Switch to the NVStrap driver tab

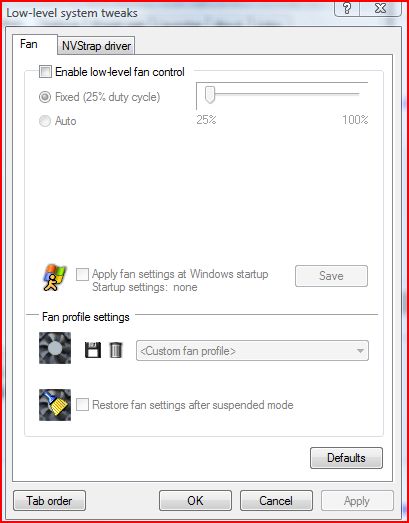[96, 46]
